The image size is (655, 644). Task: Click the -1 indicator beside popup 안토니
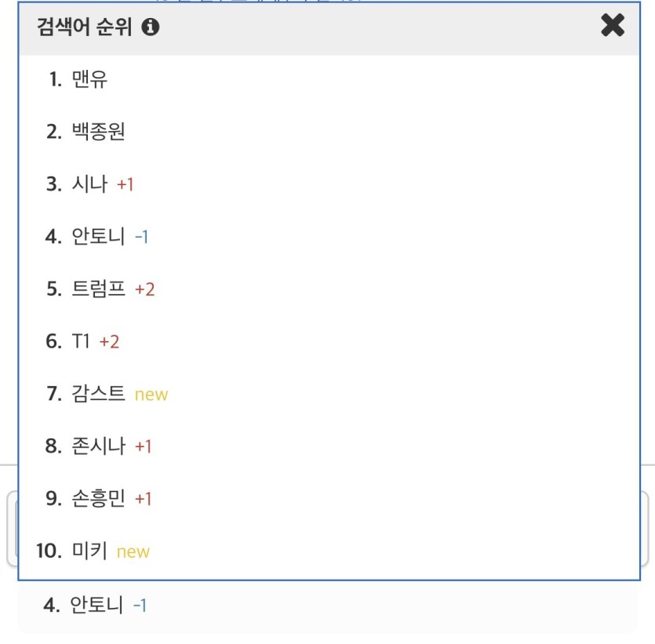coord(141,237)
